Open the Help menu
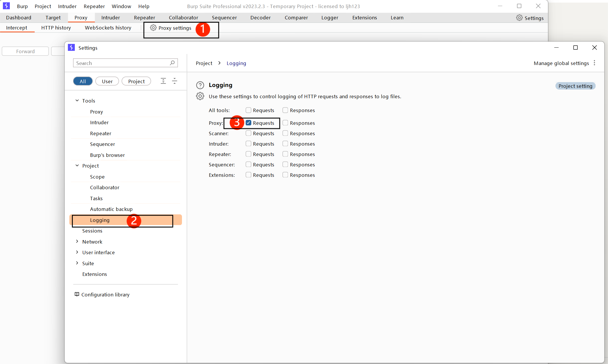The width and height of the screenshot is (608, 364). 144,6
